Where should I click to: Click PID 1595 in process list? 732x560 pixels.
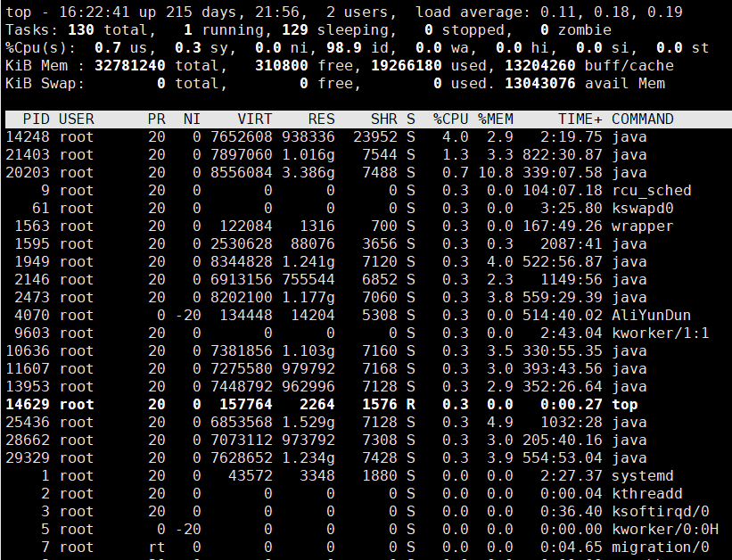32,243
